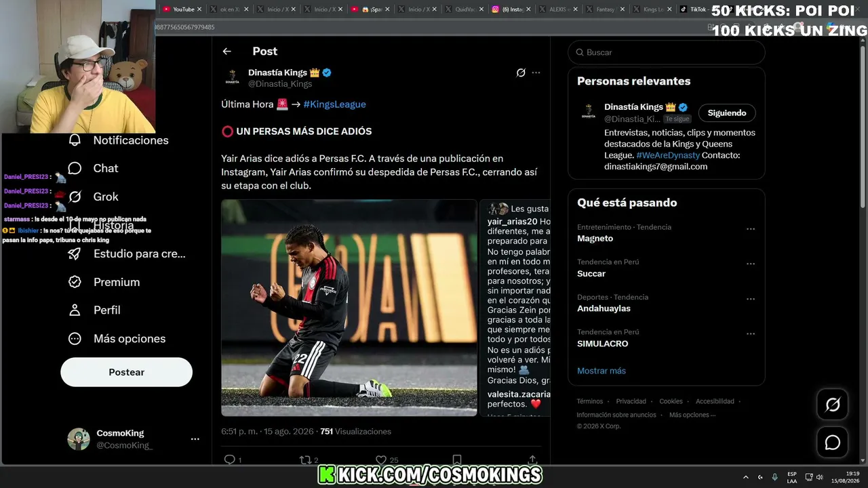
Task: Open the Cookies footer link
Action: tap(671, 401)
